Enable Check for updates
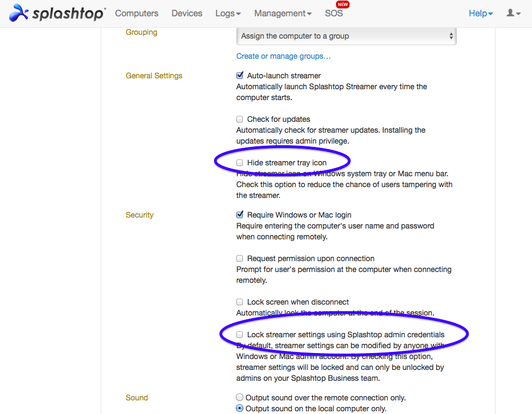Viewport: 532px width, 414px height. pyautogui.click(x=240, y=119)
